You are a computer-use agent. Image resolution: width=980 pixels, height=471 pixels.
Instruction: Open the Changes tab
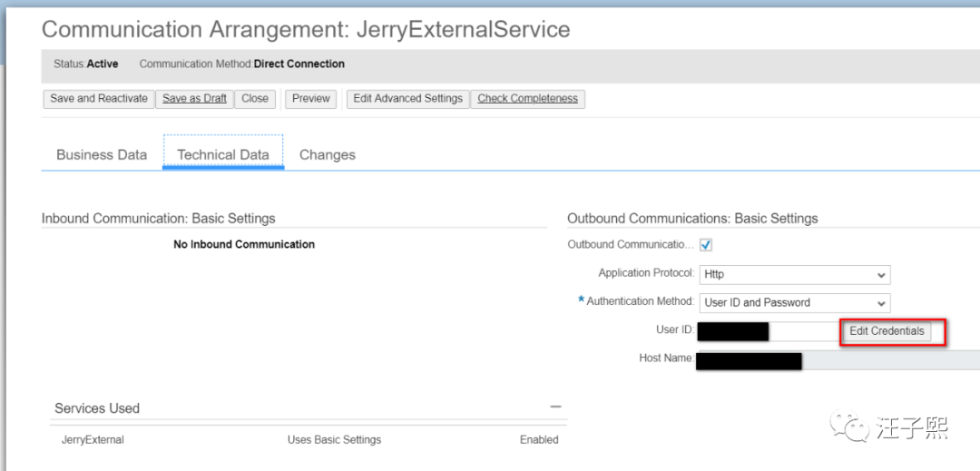[x=328, y=155]
